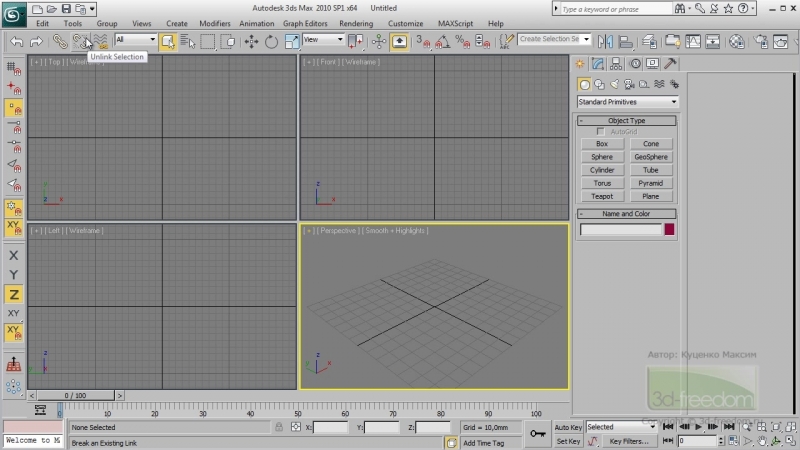Viewport: 800px width, 450px height.
Task: Go to the start frame
Action: 668,427
